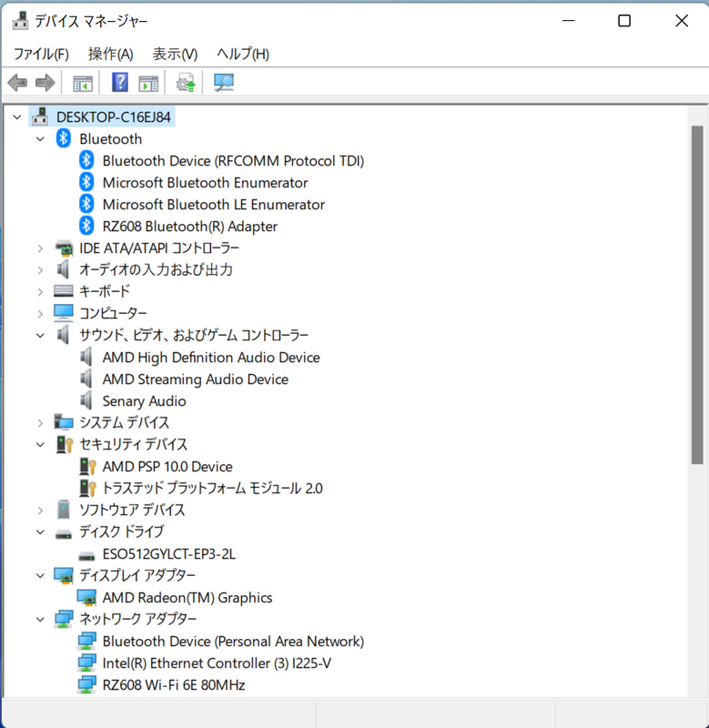Viewport: 709px width, 728px height.
Task: Expand the コンピューター category
Action: 40,313
